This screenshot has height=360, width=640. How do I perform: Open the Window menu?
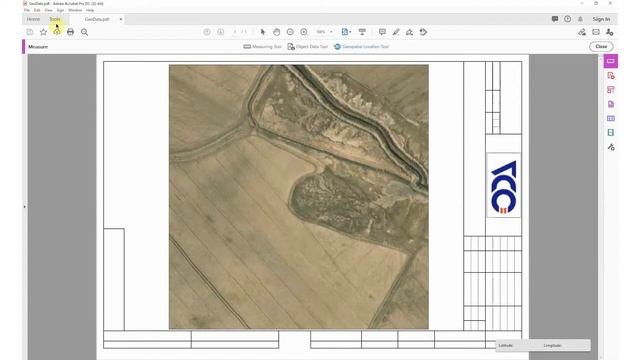pos(75,10)
